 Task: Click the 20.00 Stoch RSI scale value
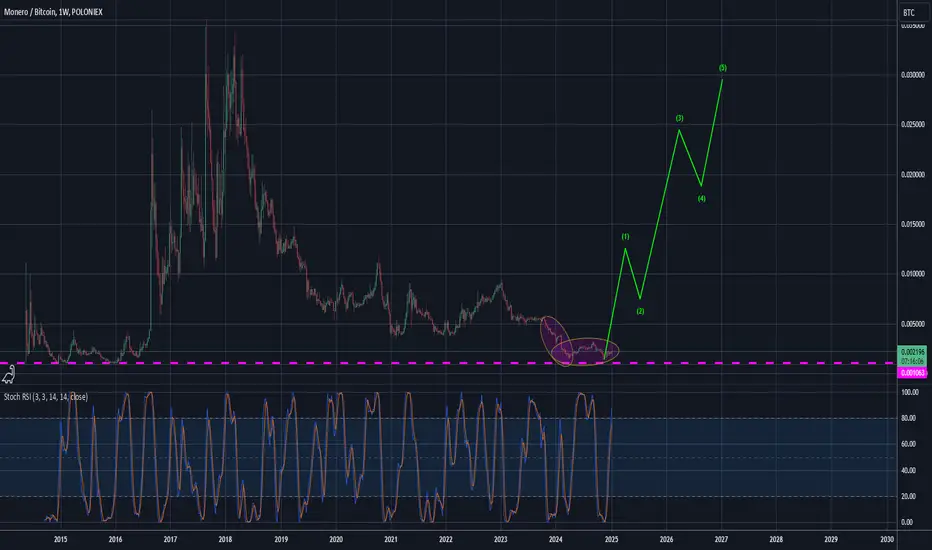tap(908, 496)
